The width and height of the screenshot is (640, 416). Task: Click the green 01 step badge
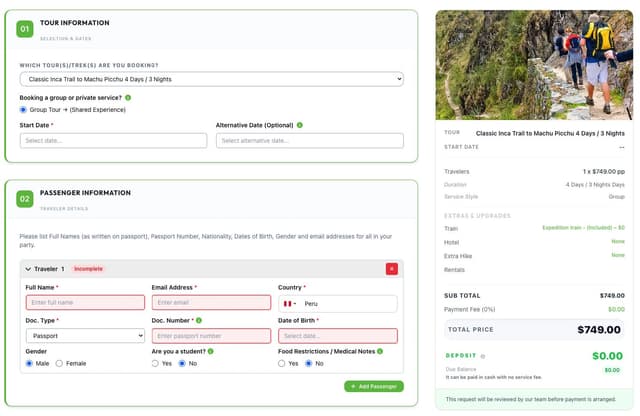point(25,29)
